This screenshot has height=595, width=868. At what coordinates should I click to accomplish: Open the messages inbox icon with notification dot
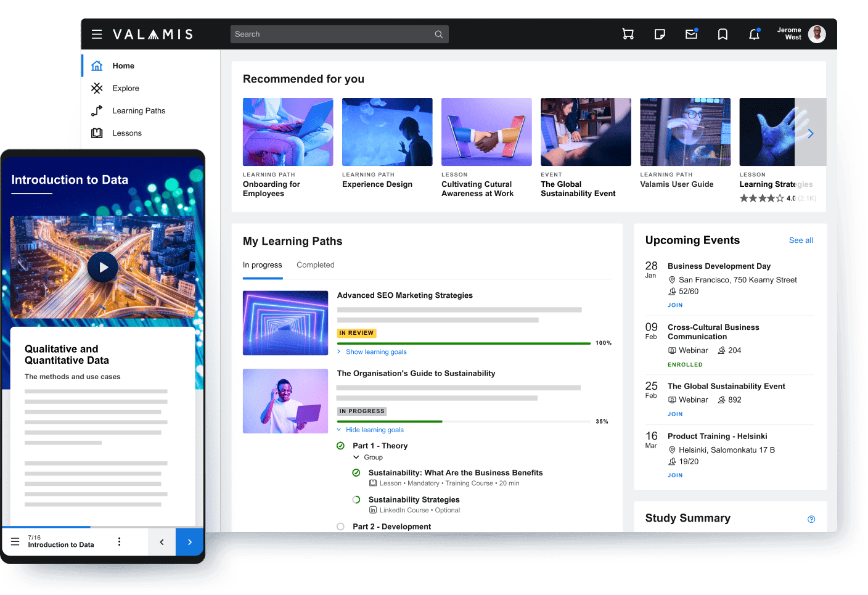coord(691,34)
